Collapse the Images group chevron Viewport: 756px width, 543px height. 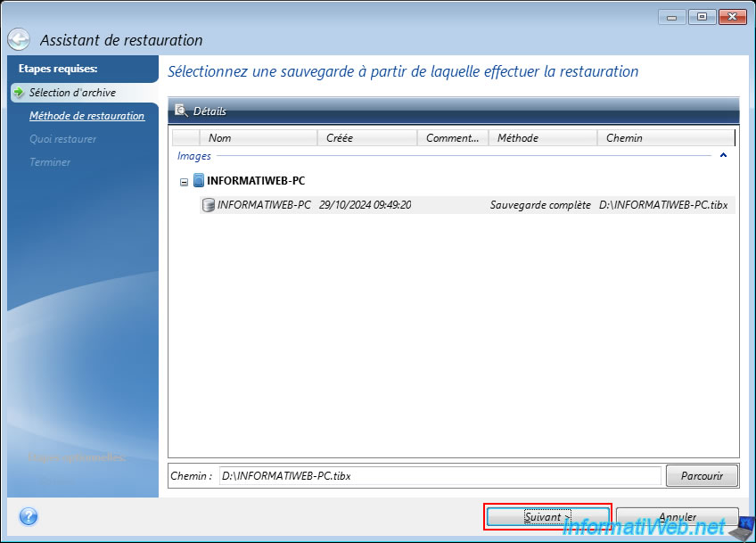[x=723, y=156]
